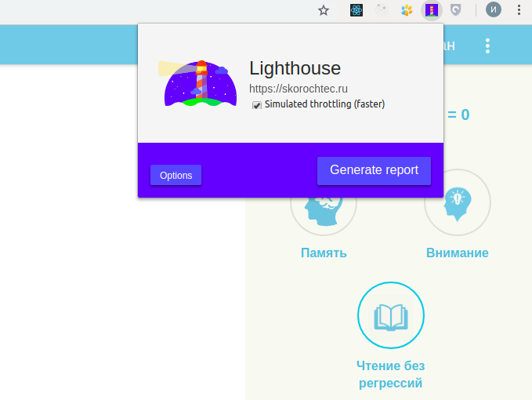Click the Внимание label link
Viewport: 532px width, 400px height.
458,253
